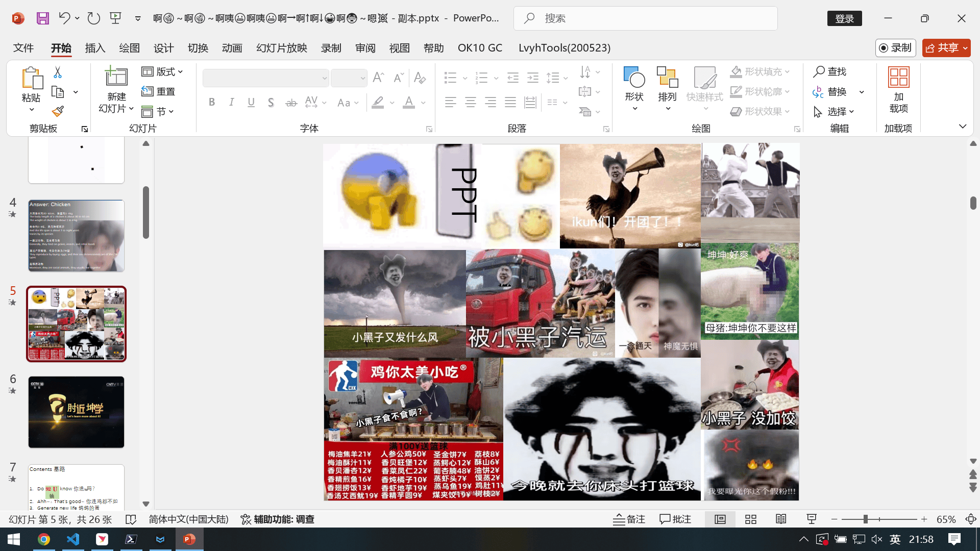Click the Format Painter brush icon
Screen dimensions: 980x551
pyautogui.click(x=58, y=111)
